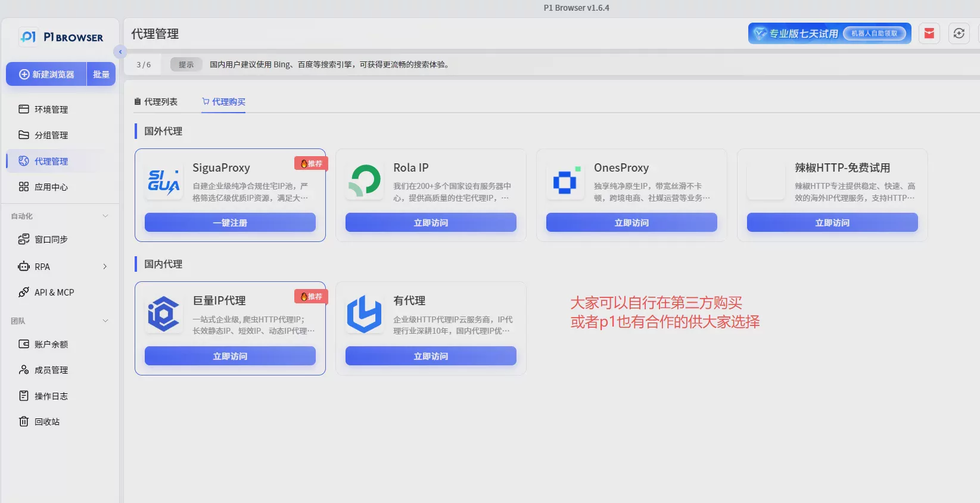
Task: Open 回收站 in the sidebar
Action: (x=60, y=421)
